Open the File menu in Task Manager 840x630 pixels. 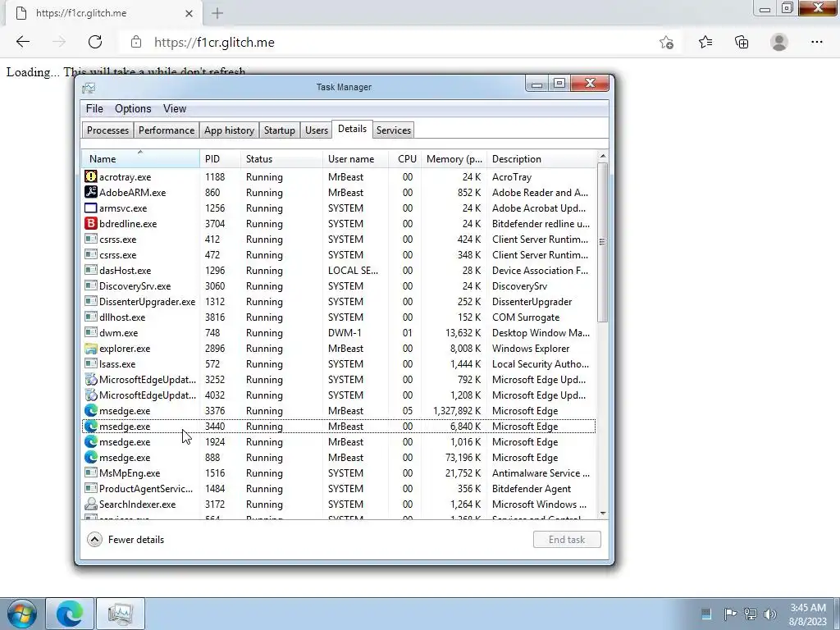pyautogui.click(x=94, y=109)
